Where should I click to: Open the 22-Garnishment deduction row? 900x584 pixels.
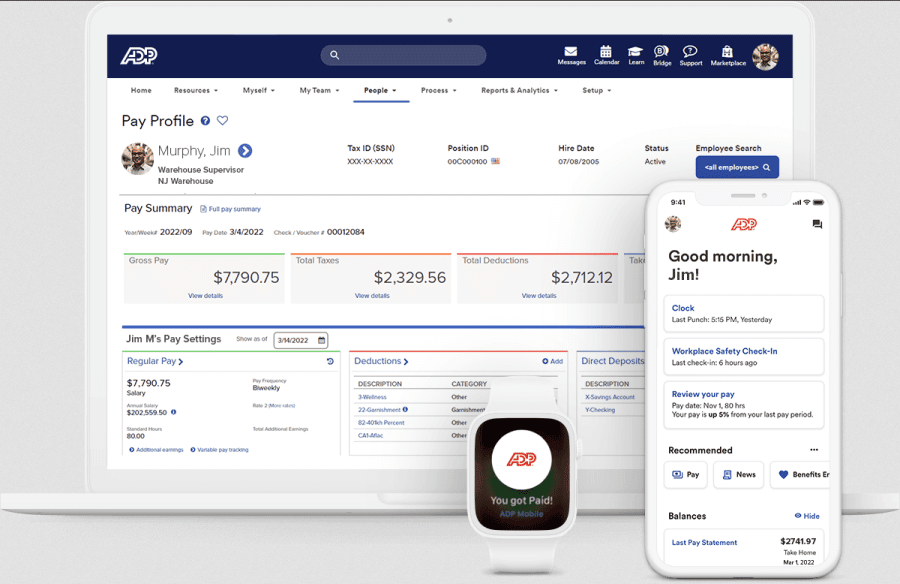379,409
